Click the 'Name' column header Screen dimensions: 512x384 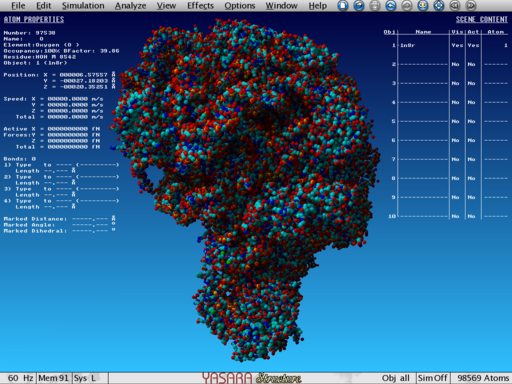(x=423, y=32)
